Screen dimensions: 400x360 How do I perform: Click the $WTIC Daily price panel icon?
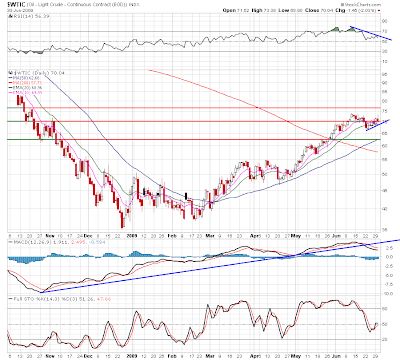(x=10, y=72)
